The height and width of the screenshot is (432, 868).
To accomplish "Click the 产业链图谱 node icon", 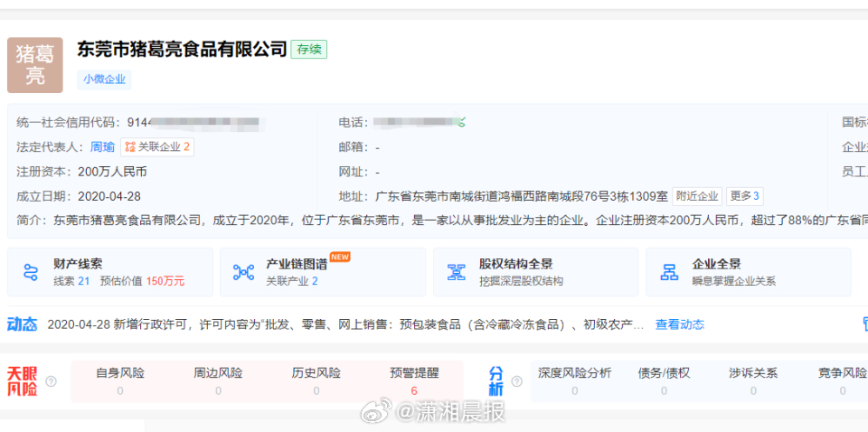I will [x=243, y=272].
